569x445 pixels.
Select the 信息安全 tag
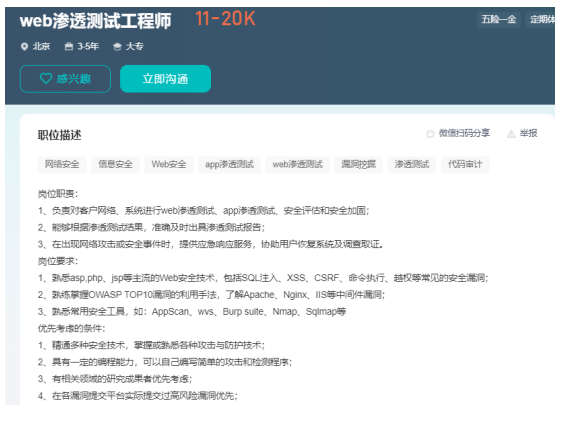pos(115,164)
